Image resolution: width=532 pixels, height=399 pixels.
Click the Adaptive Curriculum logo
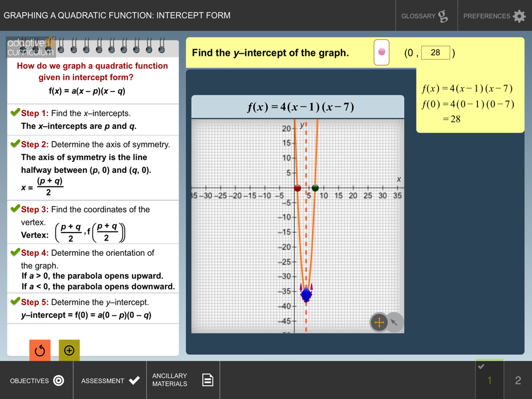[30, 47]
